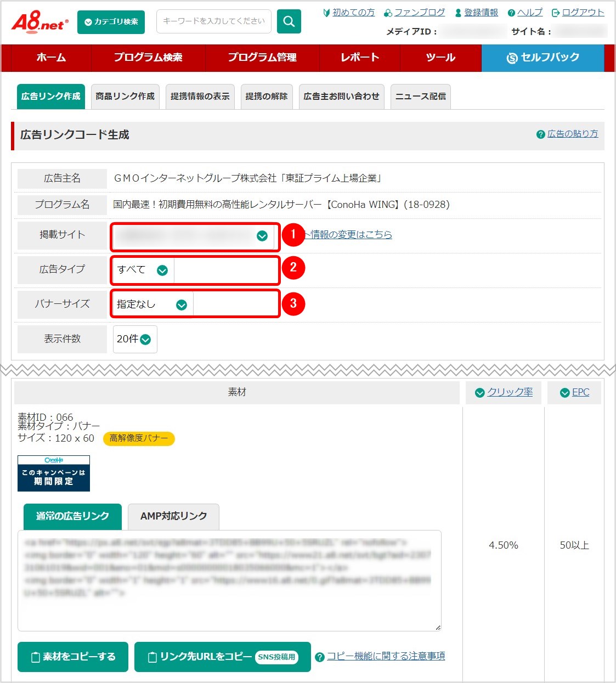Viewport: 616px width, 683px height.
Task: Click the question mark icon beside 広告の貼り方
Action: click(x=540, y=134)
